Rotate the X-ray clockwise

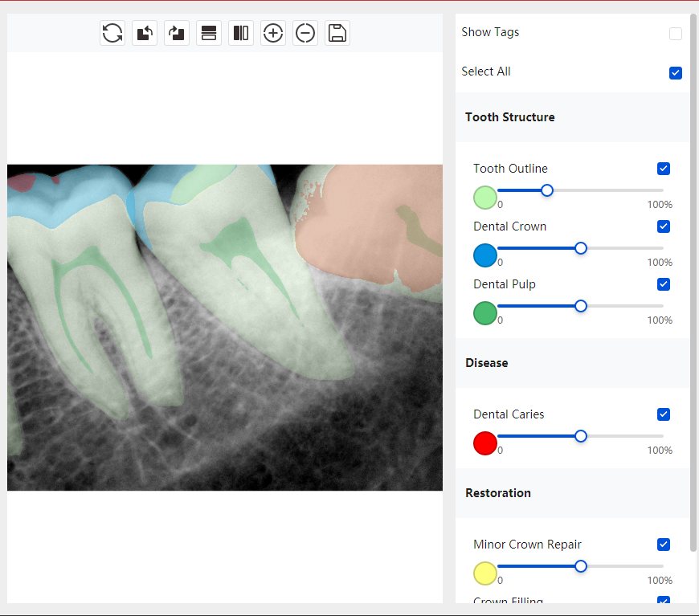(x=177, y=33)
